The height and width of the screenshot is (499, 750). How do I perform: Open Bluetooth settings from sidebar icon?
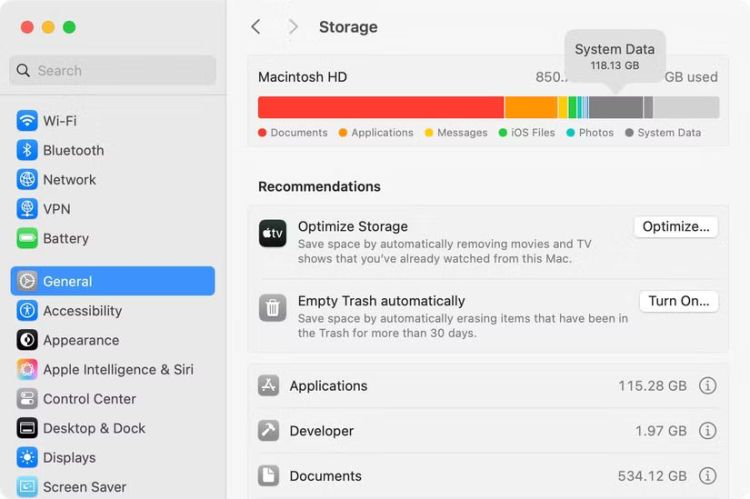[x=27, y=150]
